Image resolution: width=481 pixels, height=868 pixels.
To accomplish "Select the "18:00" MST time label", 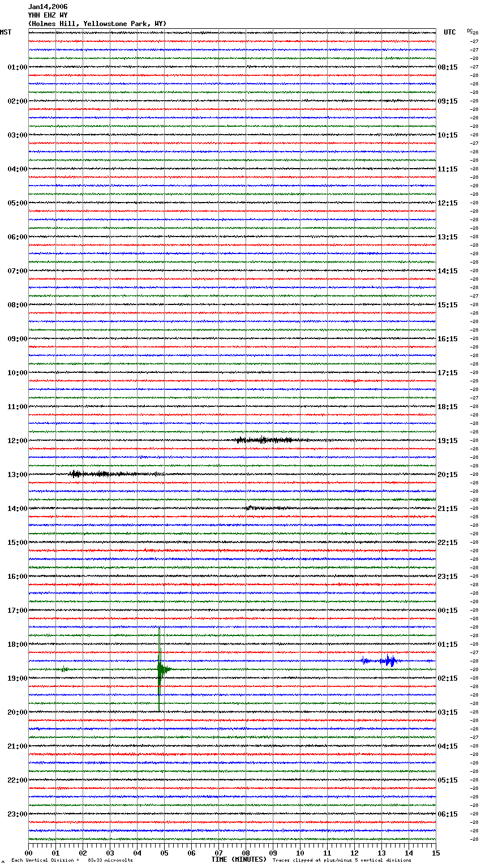I will 18,644.
